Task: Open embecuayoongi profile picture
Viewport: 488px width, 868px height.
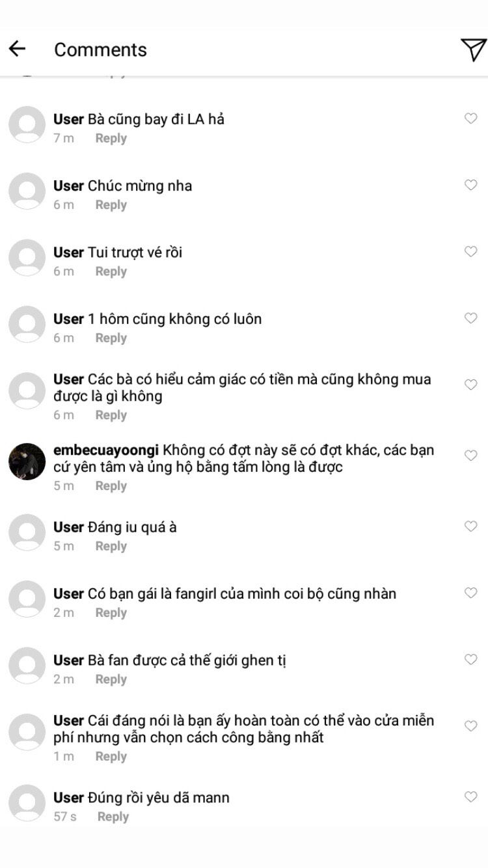Action: coord(27,461)
